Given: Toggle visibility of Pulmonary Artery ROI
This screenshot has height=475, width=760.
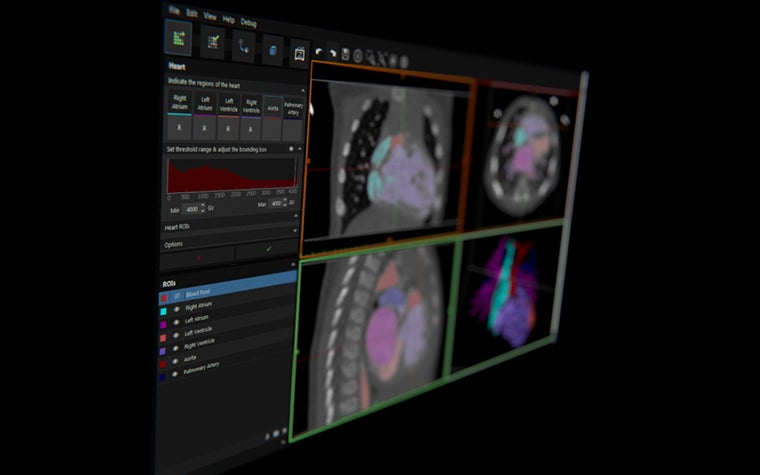Looking at the screenshot, I should click(x=174, y=373).
